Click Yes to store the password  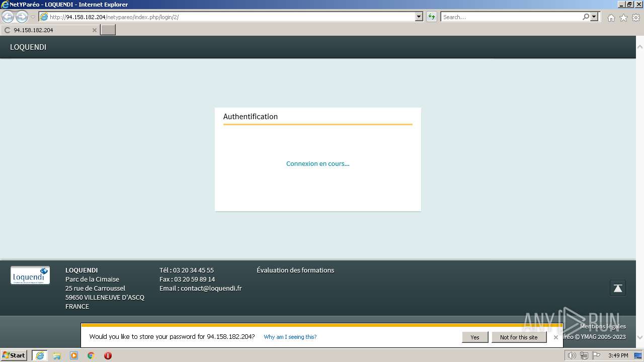[475, 337]
